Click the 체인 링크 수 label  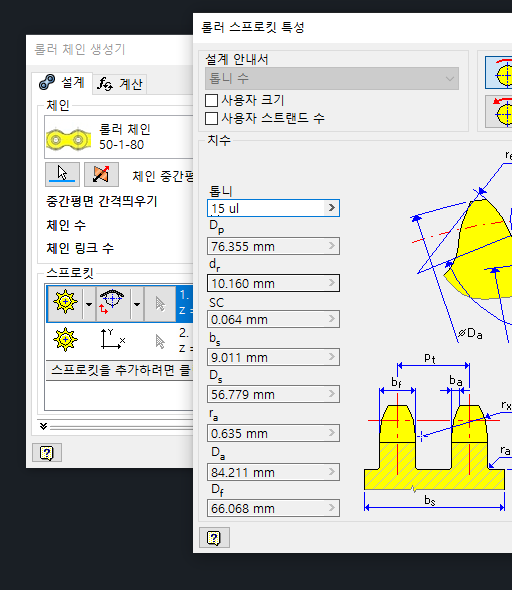tap(80, 248)
